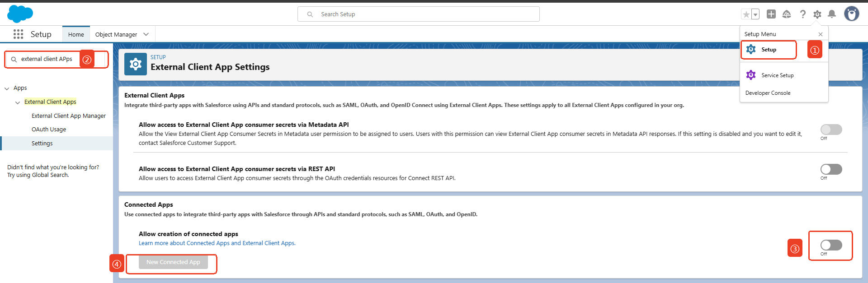Viewport: 868px width, 283px height.
Task: Click the Setup Menu header text
Action: [x=760, y=34]
